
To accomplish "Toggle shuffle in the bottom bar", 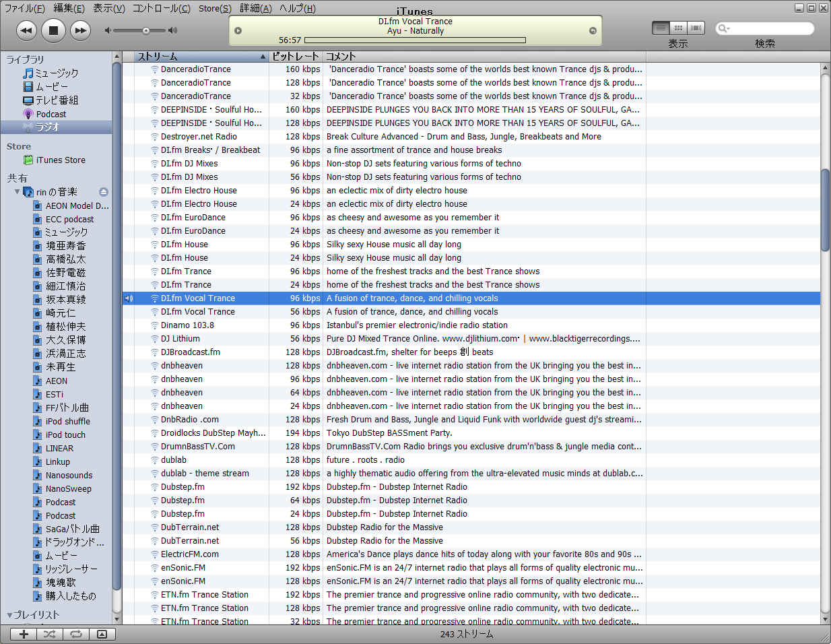I will (x=50, y=634).
